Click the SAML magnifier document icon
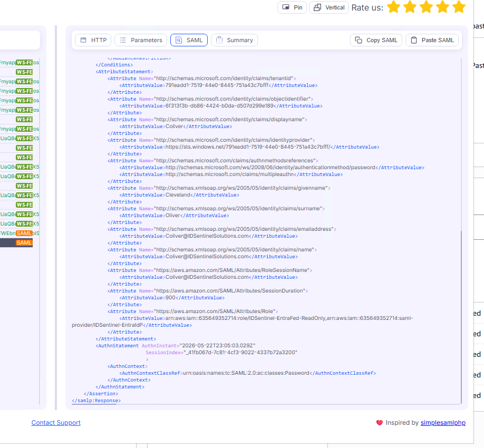The height and width of the screenshot is (448, 484). tap(179, 40)
